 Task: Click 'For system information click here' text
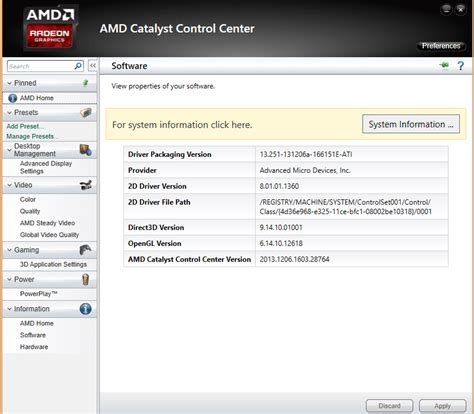(182, 125)
